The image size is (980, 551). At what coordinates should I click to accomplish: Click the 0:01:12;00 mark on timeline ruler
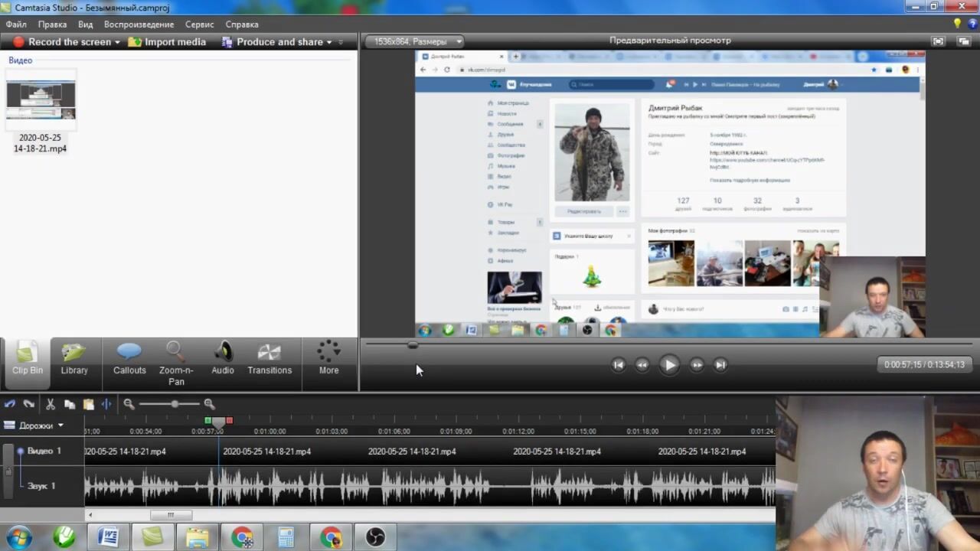518,432
